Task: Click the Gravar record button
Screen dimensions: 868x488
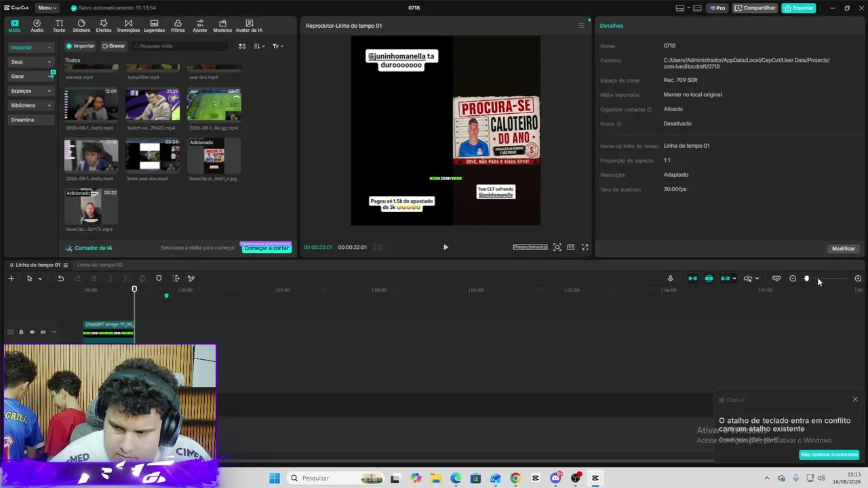Action: click(x=114, y=46)
